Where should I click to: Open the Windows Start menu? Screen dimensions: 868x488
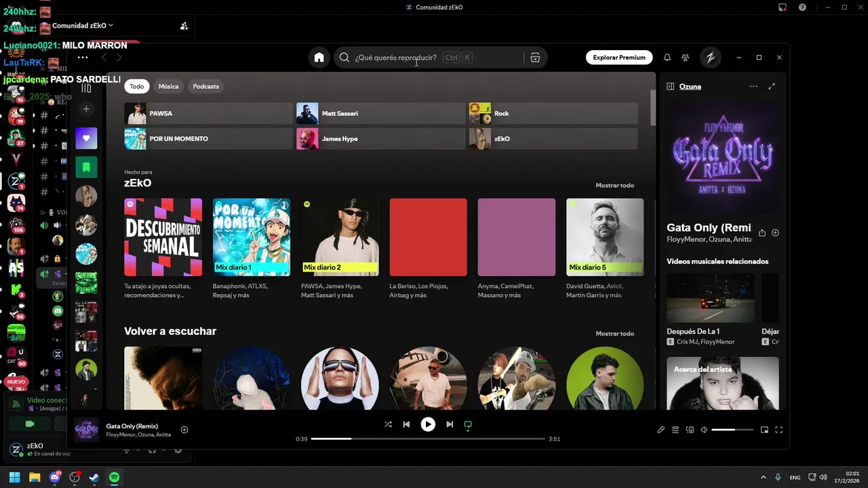pyautogui.click(x=14, y=477)
